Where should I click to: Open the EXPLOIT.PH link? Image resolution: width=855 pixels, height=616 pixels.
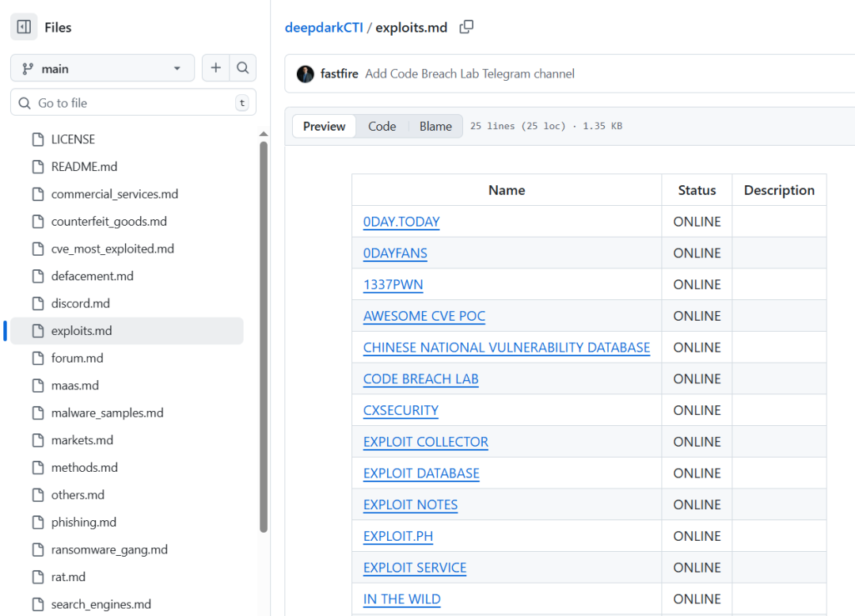pos(398,536)
